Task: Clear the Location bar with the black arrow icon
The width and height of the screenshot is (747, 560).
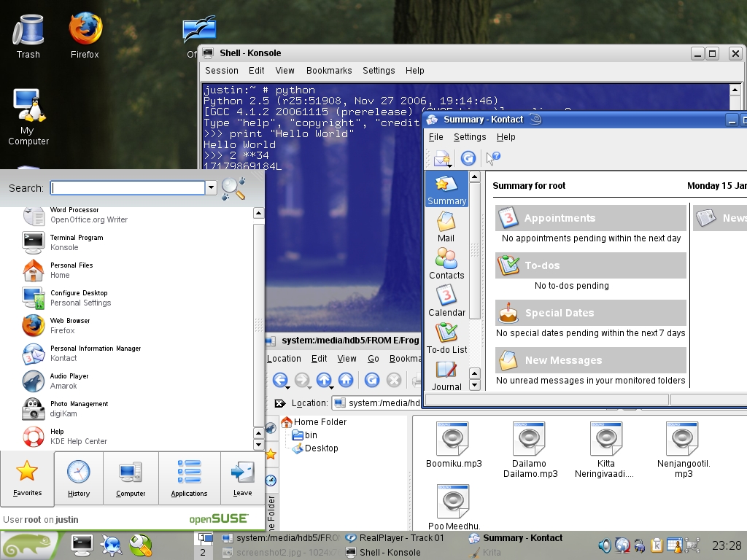Action: [279, 403]
